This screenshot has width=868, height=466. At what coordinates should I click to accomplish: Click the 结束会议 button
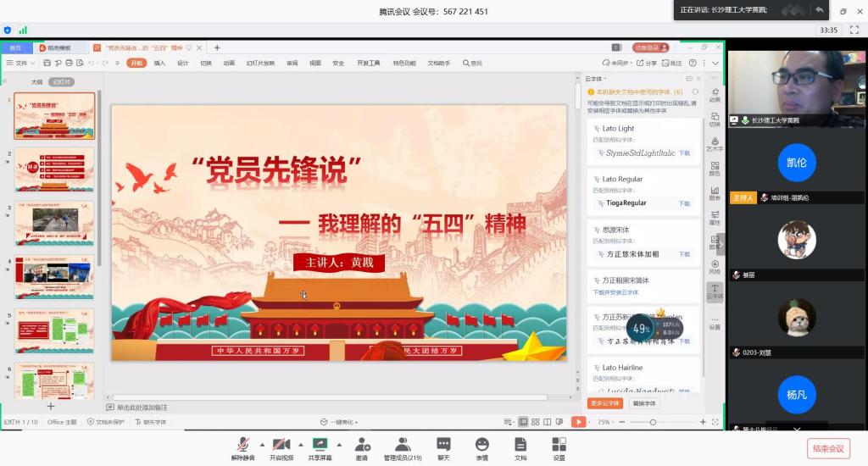828,448
